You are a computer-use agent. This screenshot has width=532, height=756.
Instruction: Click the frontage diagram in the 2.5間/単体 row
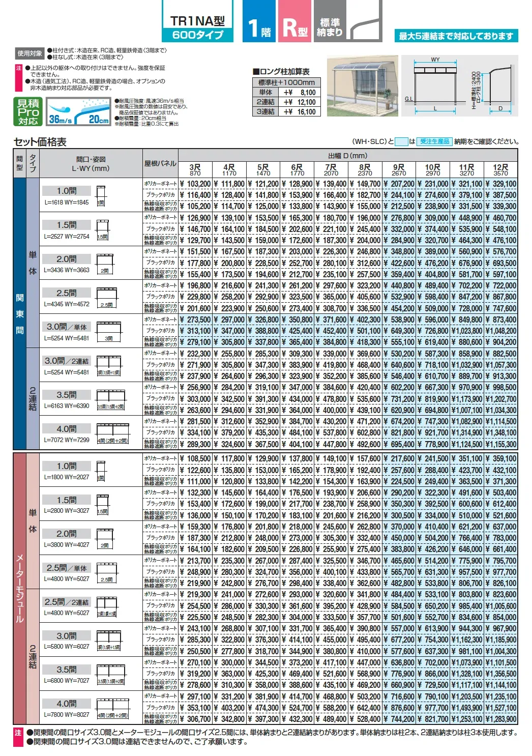107,573
